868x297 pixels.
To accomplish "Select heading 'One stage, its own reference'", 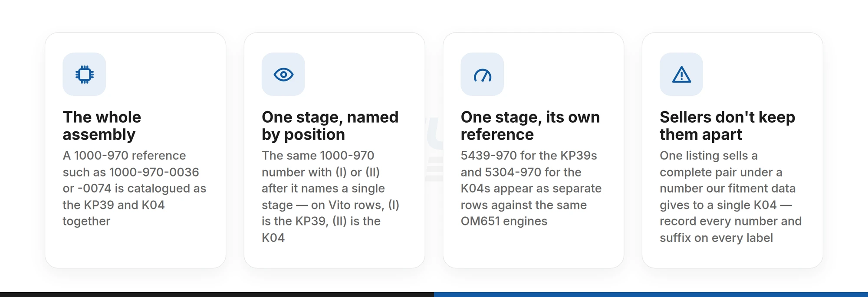I will [x=530, y=126].
